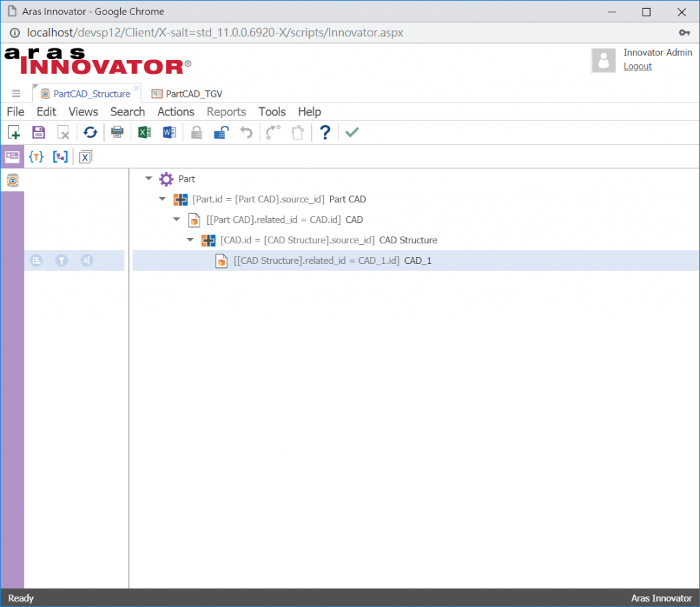700x607 pixels.
Task: Switch to the PartCAD_TGV tab
Action: 187,94
